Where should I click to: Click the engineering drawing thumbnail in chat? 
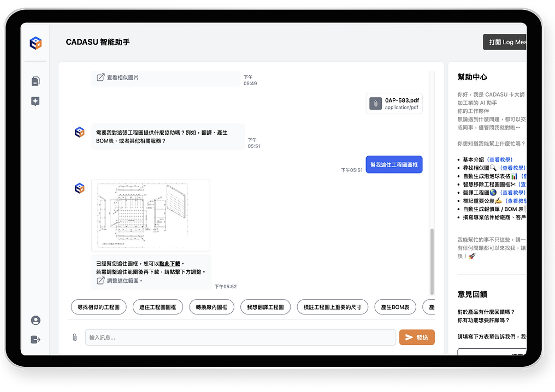(x=151, y=216)
